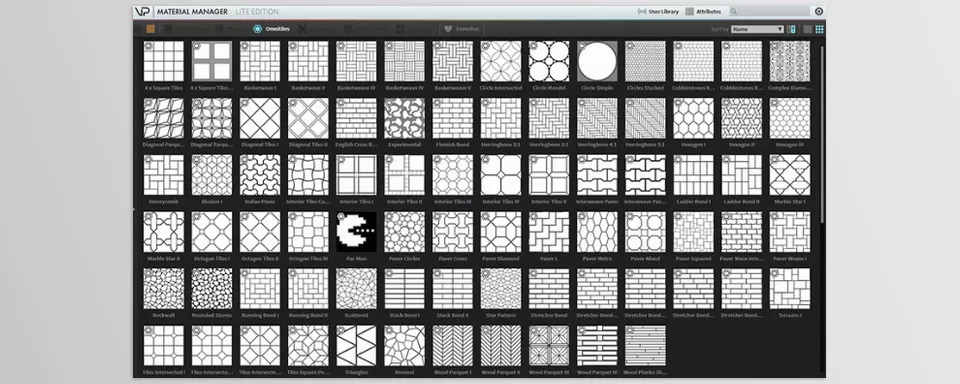Choose the Experimental pattern
This screenshot has width=960, height=384.
coord(404,118)
